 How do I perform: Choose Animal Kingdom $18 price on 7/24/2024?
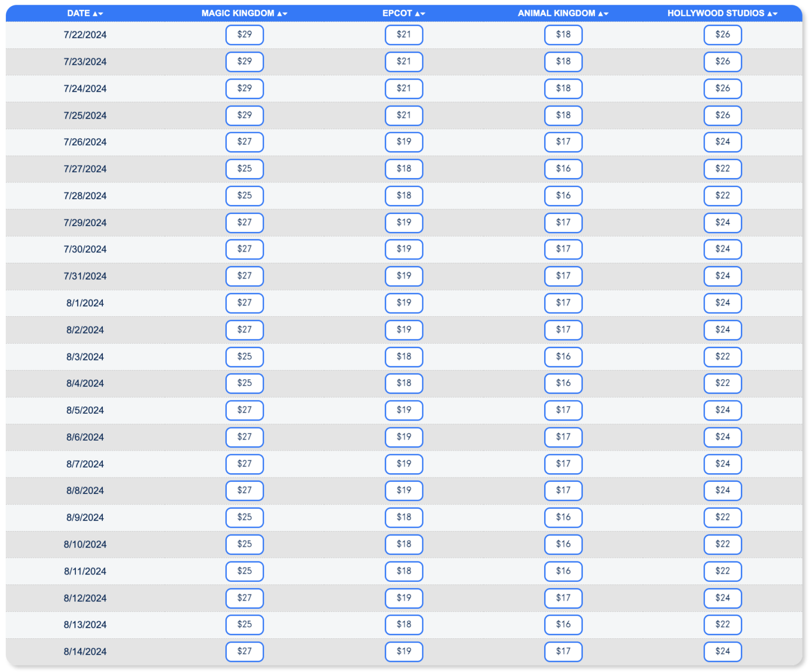563,89
